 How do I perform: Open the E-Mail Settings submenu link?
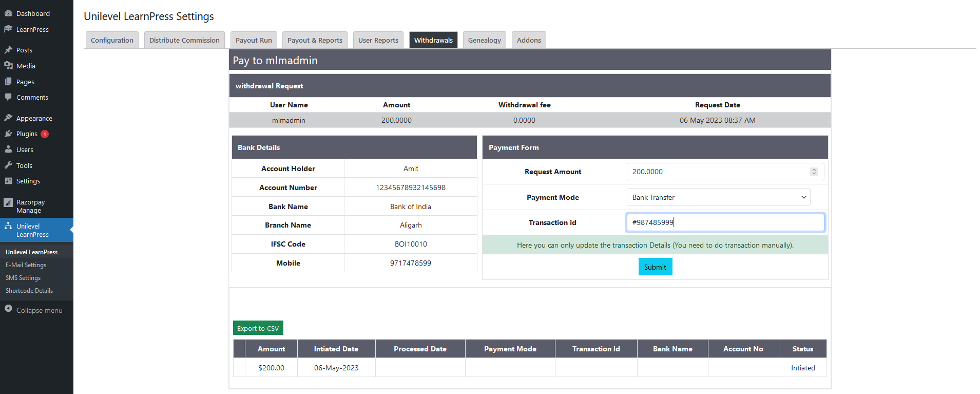(26, 265)
